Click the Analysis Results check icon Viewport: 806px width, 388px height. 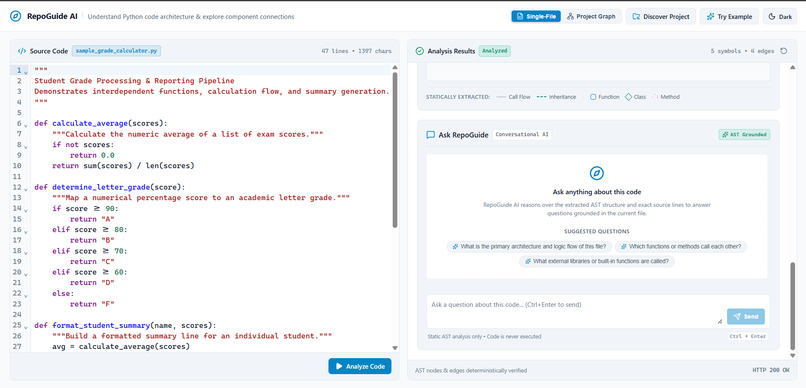(419, 51)
